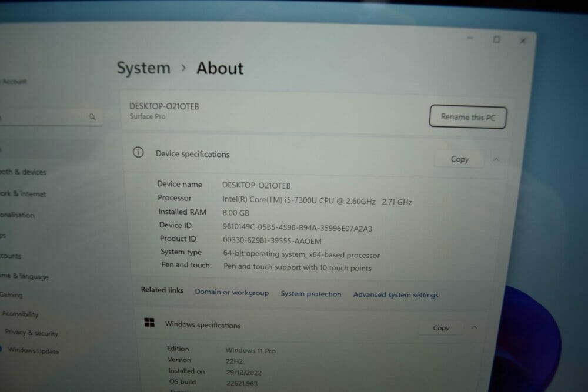Select the Installed RAM value 8.00 GB
Screen dimensions: 588x392
tap(236, 213)
